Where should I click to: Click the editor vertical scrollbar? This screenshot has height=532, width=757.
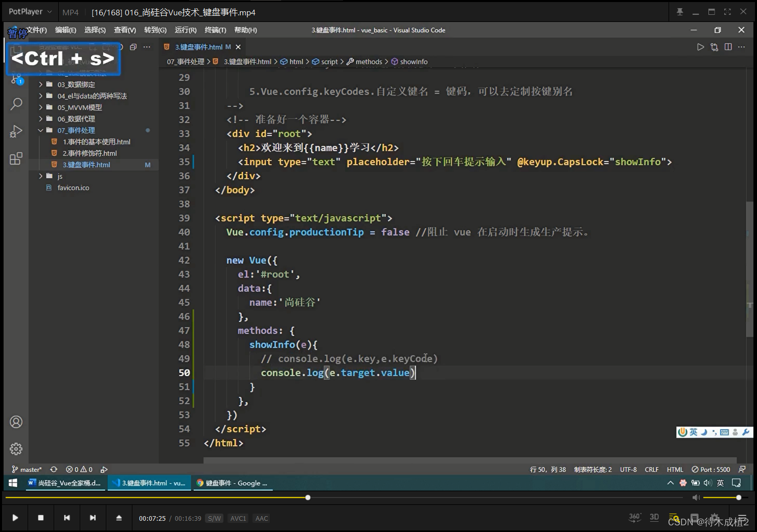749,269
